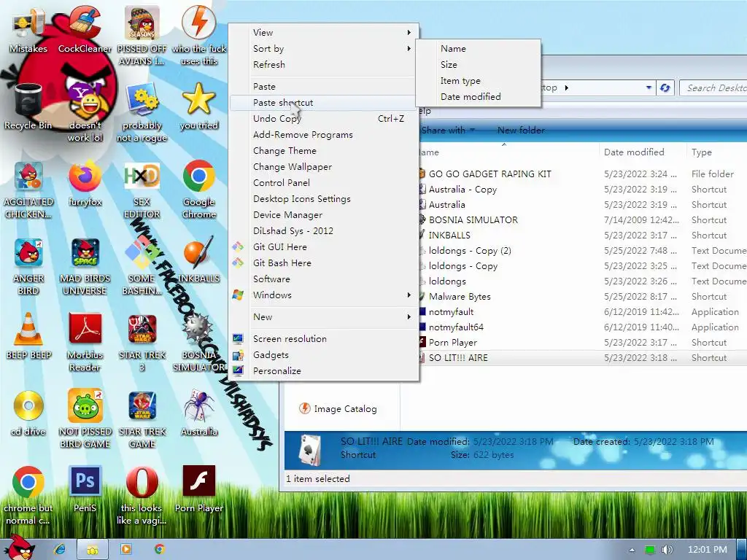Open the address bar history dropdown

pos(649,87)
